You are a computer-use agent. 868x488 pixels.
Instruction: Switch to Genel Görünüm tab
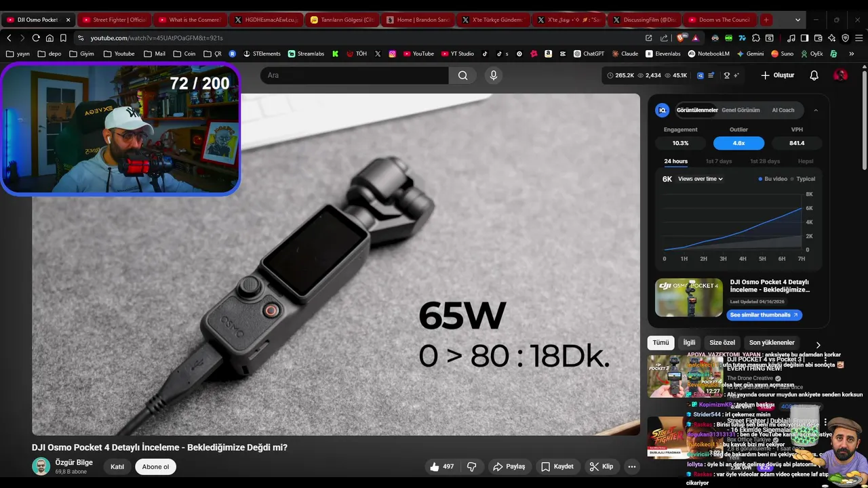741,110
